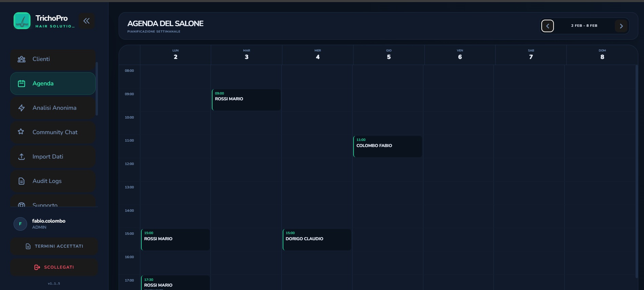Screen dimensions: 644x290
Task: Go to Community Chat
Action: coord(53,132)
